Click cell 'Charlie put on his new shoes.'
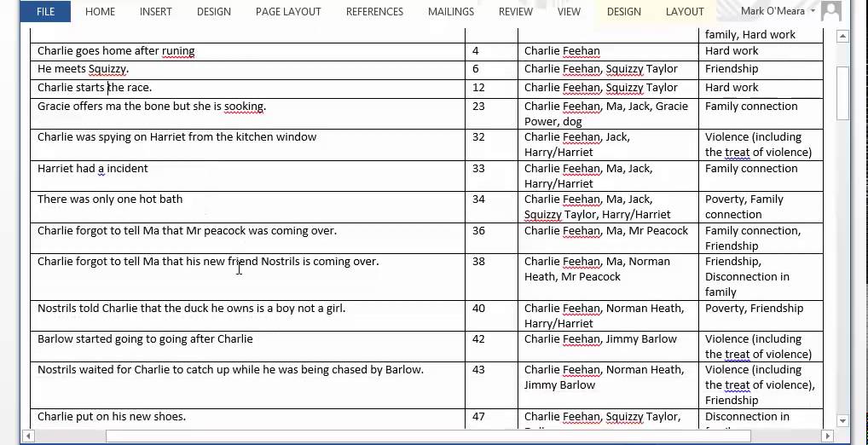The width and height of the screenshot is (868, 445). pos(248,419)
